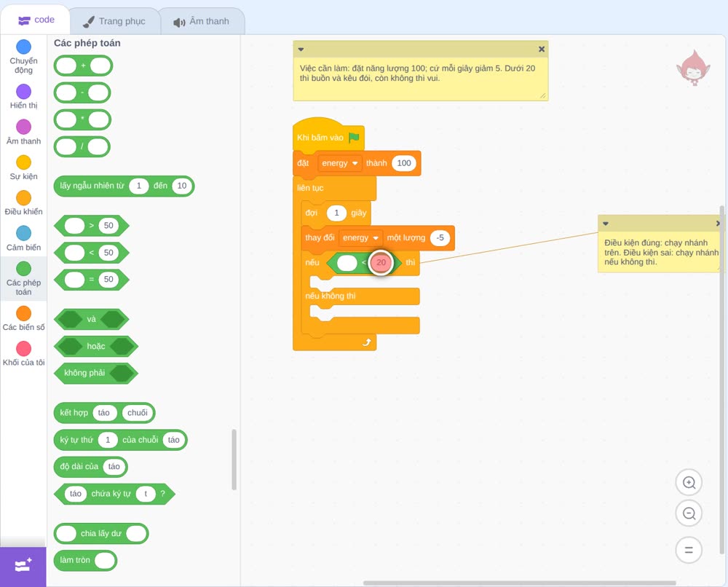Select the Hiển thị category circle

[x=24, y=92]
